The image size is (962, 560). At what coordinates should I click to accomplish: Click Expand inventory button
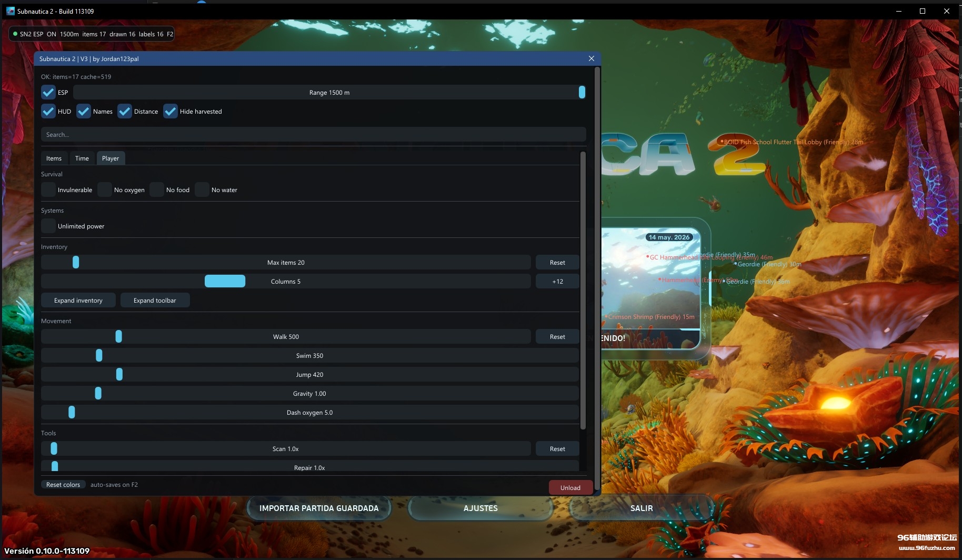point(78,301)
